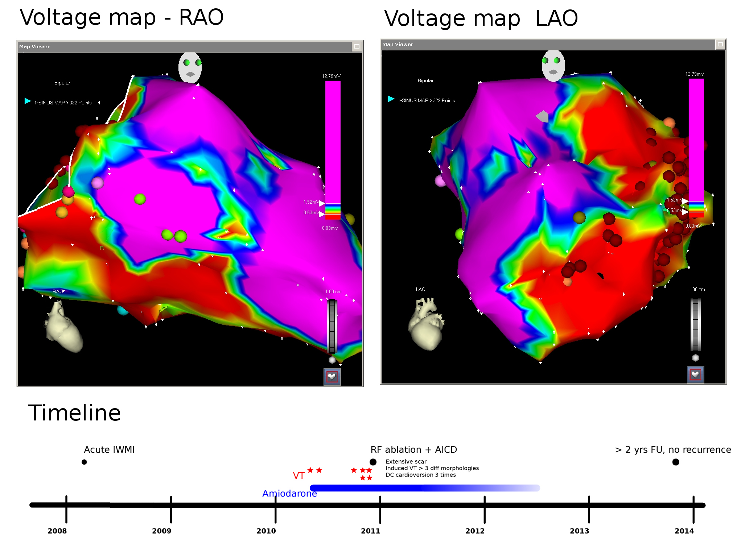Click the head orientation icon in RAO viewer
Viewport: 741px width, 560px height.
pos(190,68)
